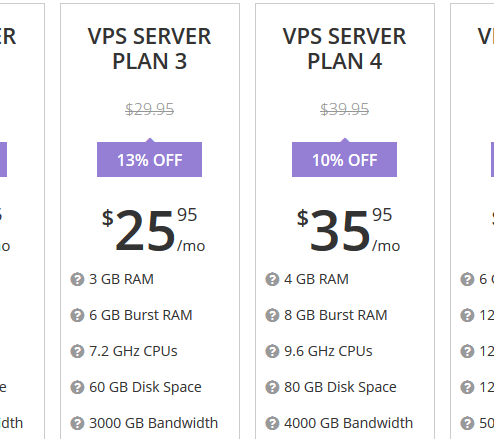Viewport: 494px width, 439px height.
Task: Click the struck-through $29.95 original price
Action: [149, 109]
